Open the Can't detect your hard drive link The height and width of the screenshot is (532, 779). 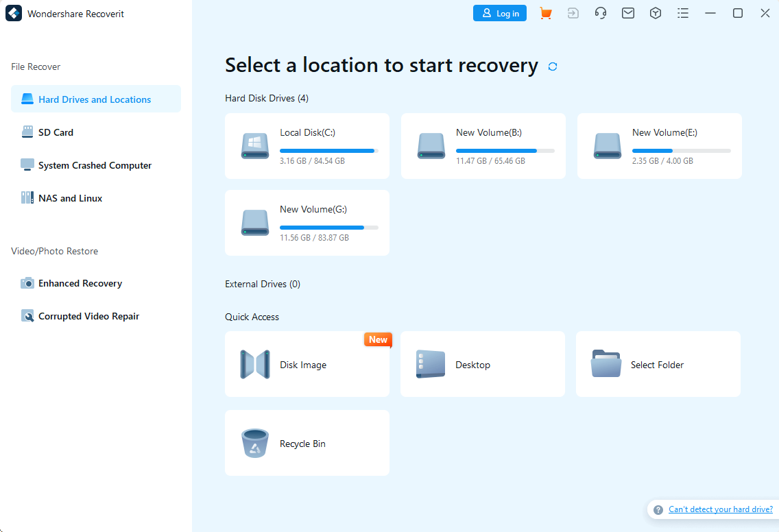click(x=721, y=509)
